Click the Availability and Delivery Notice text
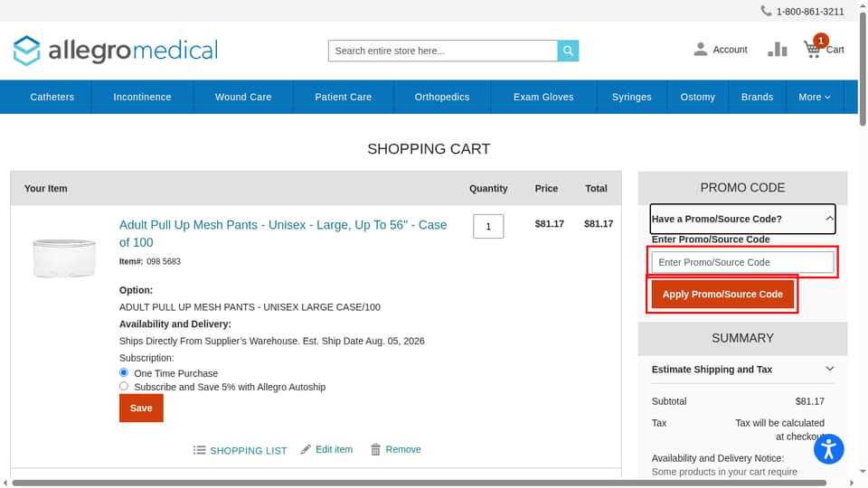 pyautogui.click(x=717, y=458)
